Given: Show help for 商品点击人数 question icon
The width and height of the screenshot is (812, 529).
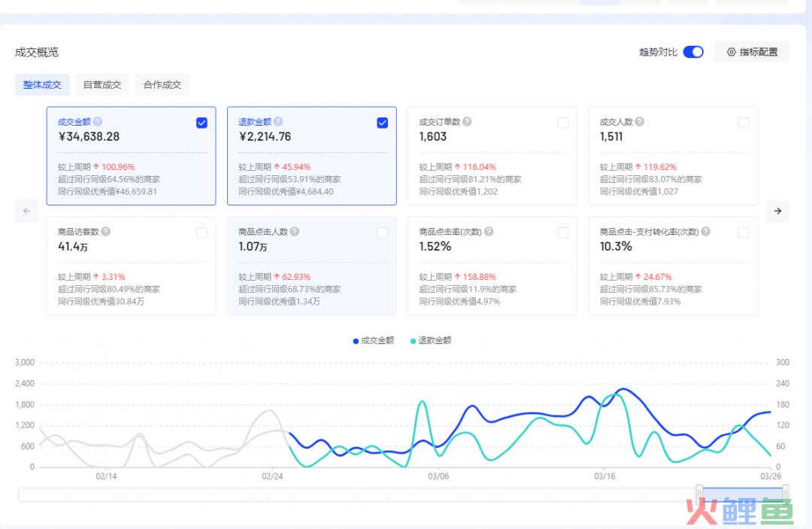Looking at the screenshot, I should pyautogui.click(x=295, y=232).
